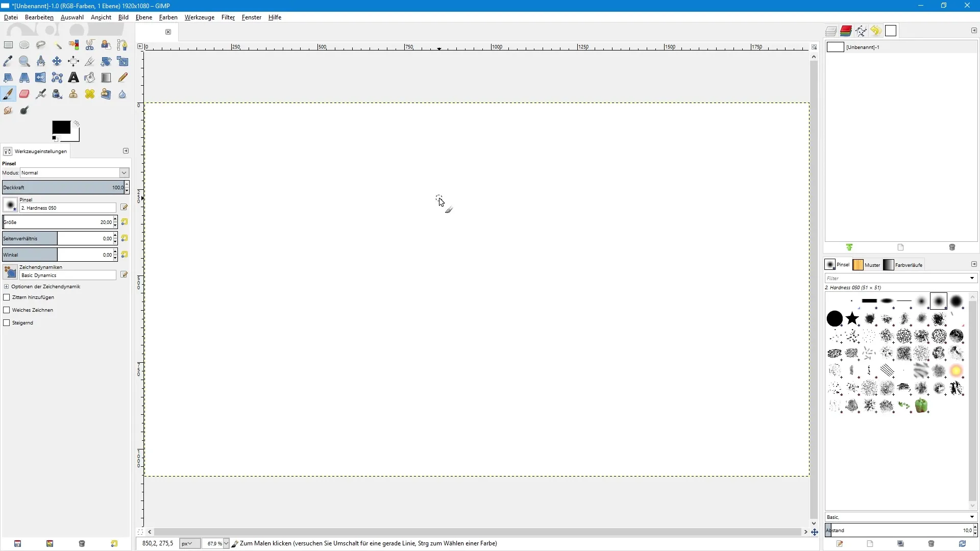Open the Bearbeiten menu
Viewport: 980px width, 551px height.
pos(39,17)
